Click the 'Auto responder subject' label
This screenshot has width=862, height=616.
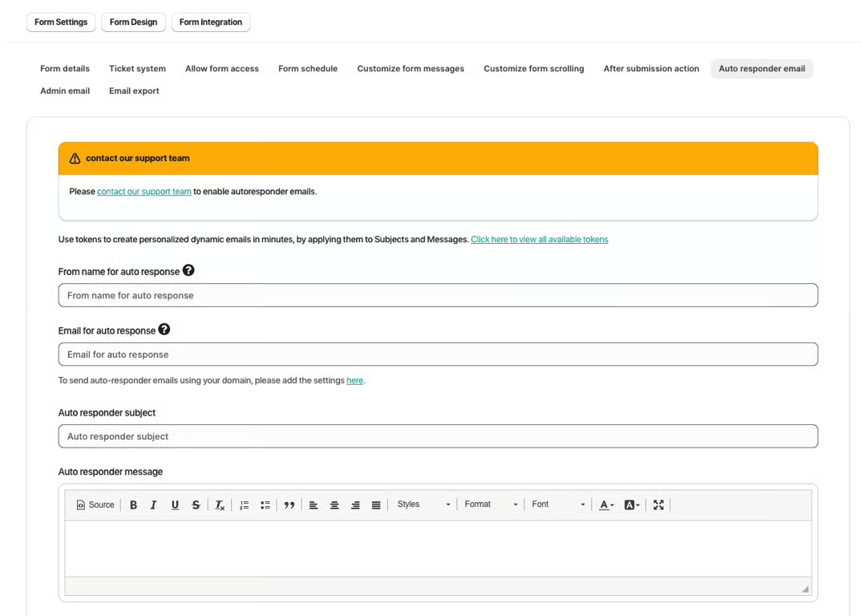point(107,412)
